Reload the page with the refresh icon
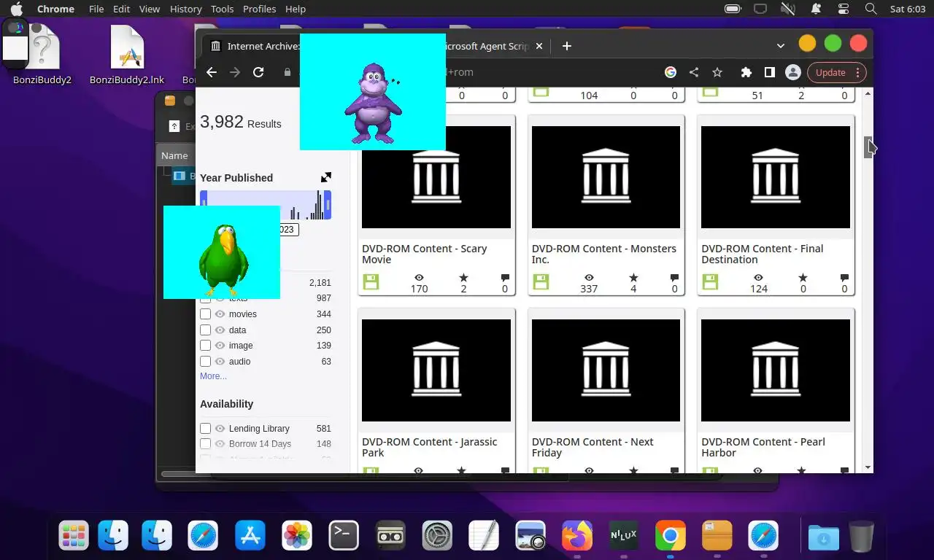934x560 pixels. pyautogui.click(x=258, y=72)
